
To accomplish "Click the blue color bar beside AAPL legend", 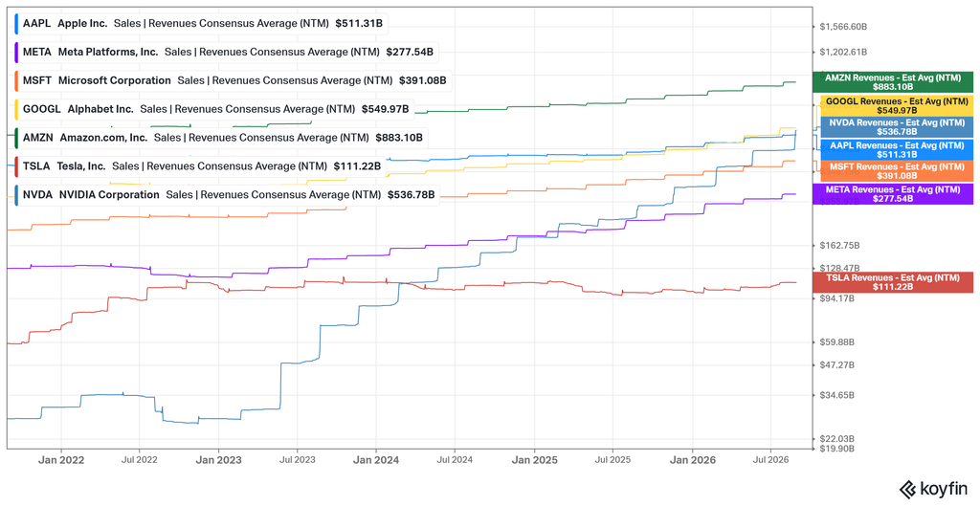I will coord(15,24).
